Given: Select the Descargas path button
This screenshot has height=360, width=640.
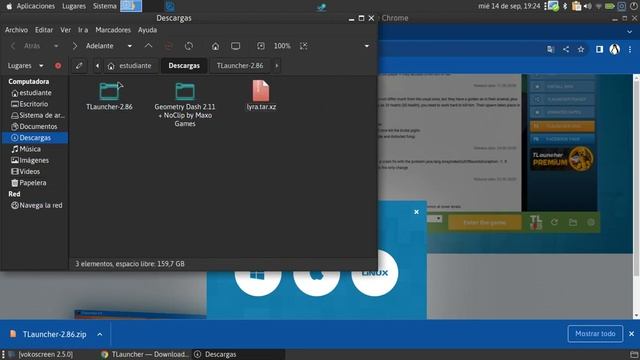Looking at the screenshot, I should [184, 66].
